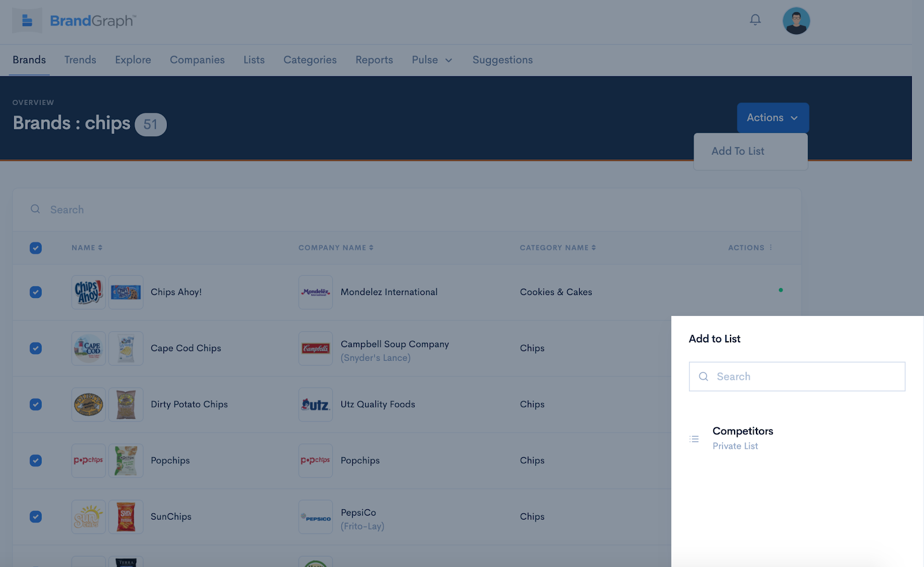Click the Mondelez company logo
The image size is (924, 567).
click(315, 292)
